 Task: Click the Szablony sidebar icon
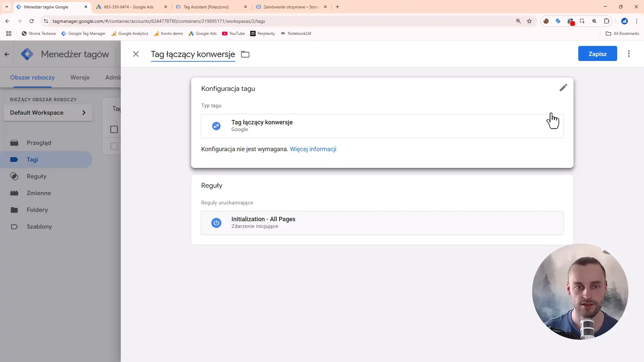14,227
